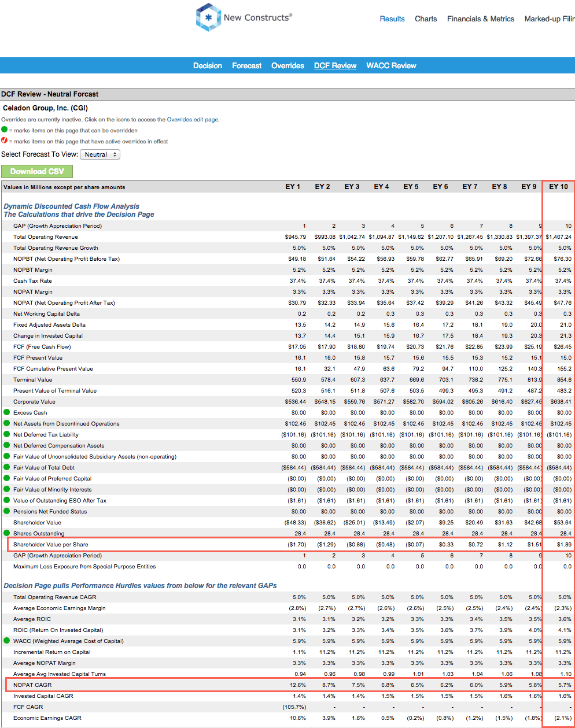Click override icon for Unconsolidated Subsidiary Assets
Image resolution: width=575 pixels, height=728 pixels.
[7, 456]
